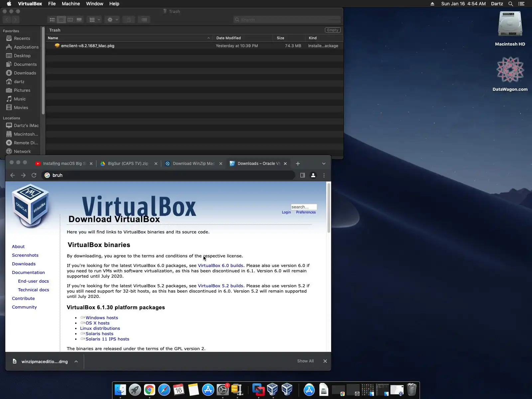The height and width of the screenshot is (399, 532).
Task: Open WinZip archive icon in Dock
Action: (x=237, y=390)
